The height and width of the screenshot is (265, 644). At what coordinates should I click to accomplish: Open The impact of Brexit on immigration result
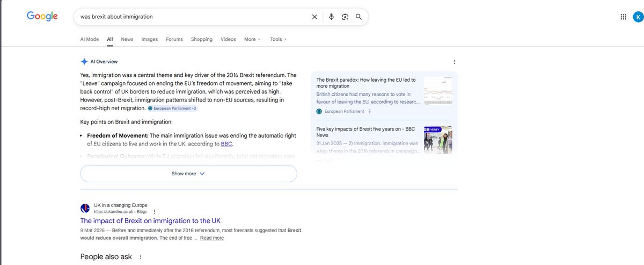click(x=150, y=221)
